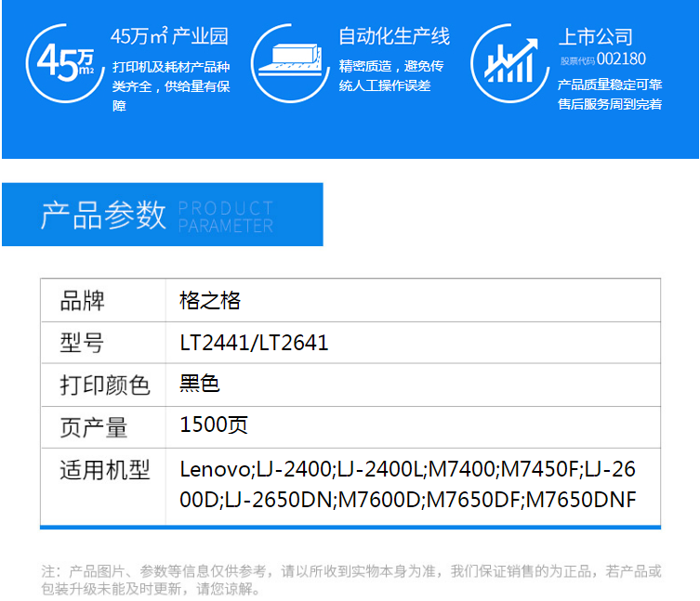Click the 售后服务周到完善 line

click(610, 104)
